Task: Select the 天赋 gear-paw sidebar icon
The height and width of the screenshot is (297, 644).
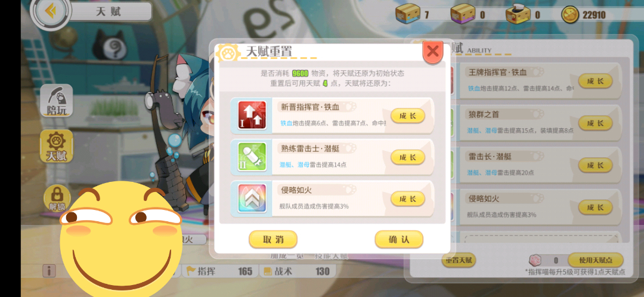Action: click(x=56, y=146)
